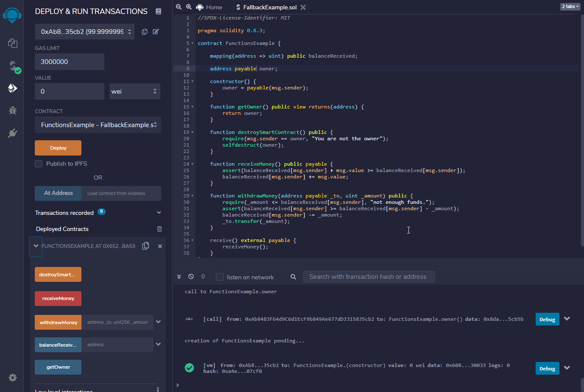Select the Deploy & Run Transactions sidebar icon

[12, 88]
